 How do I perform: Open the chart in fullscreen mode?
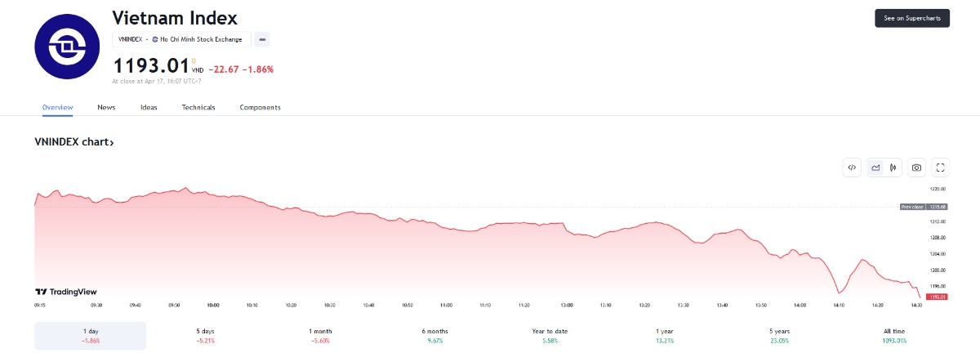(941, 168)
